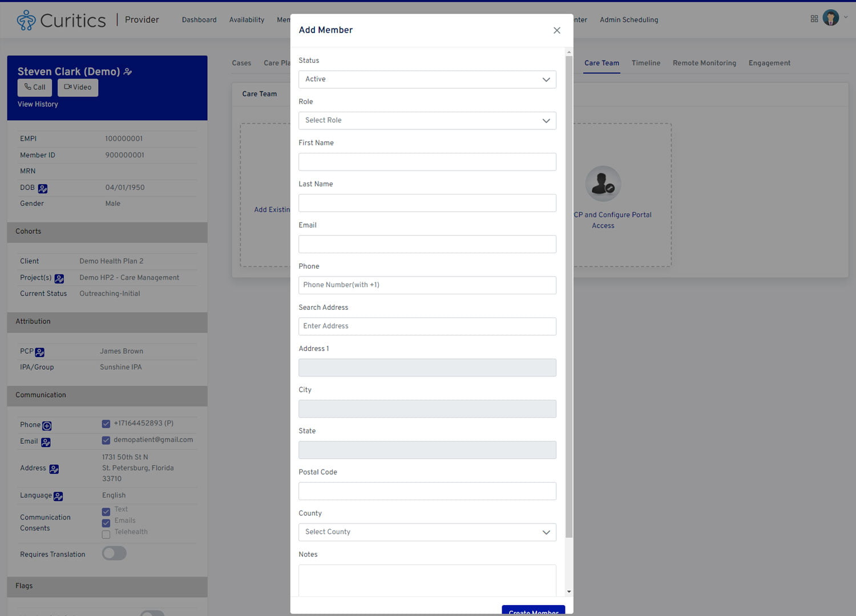This screenshot has width=856, height=616.
Task: Expand the user menu arrow near avatar
Action: [846, 17]
